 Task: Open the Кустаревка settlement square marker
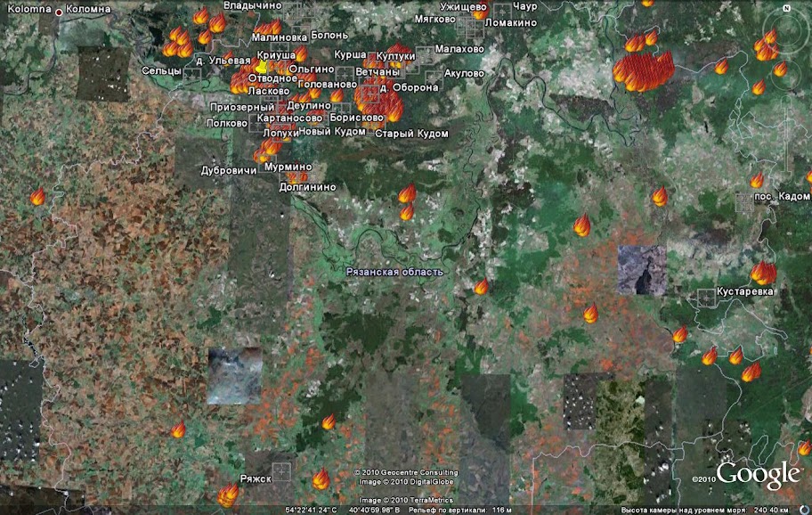point(705,298)
